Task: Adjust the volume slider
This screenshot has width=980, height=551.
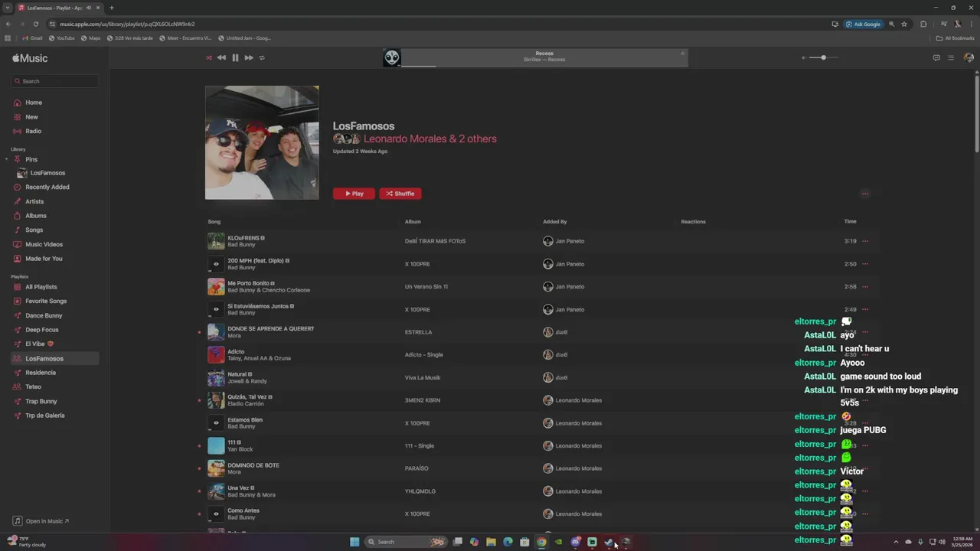Action: point(823,57)
